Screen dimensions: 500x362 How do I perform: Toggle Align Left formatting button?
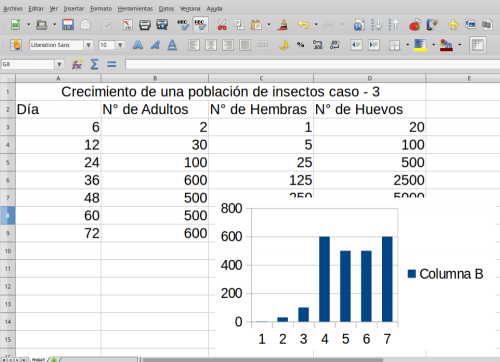[194, 45]
